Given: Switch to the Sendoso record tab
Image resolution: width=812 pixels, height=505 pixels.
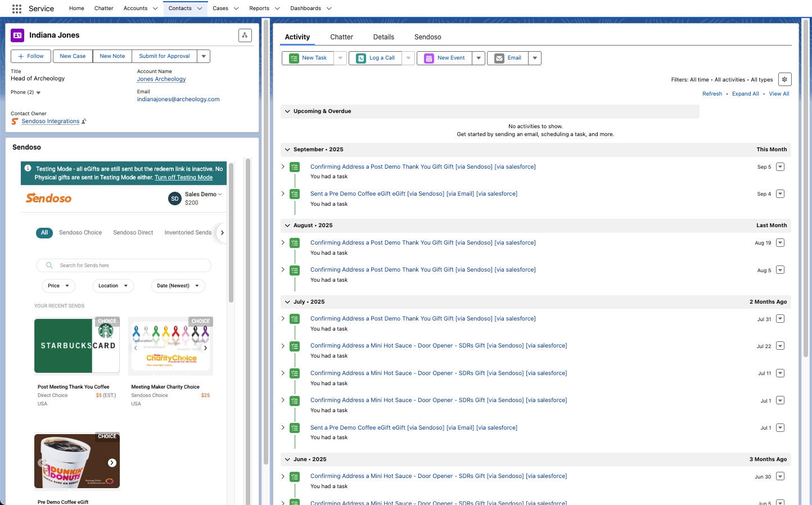Looking at the screenshot, I should coord(427,37).
